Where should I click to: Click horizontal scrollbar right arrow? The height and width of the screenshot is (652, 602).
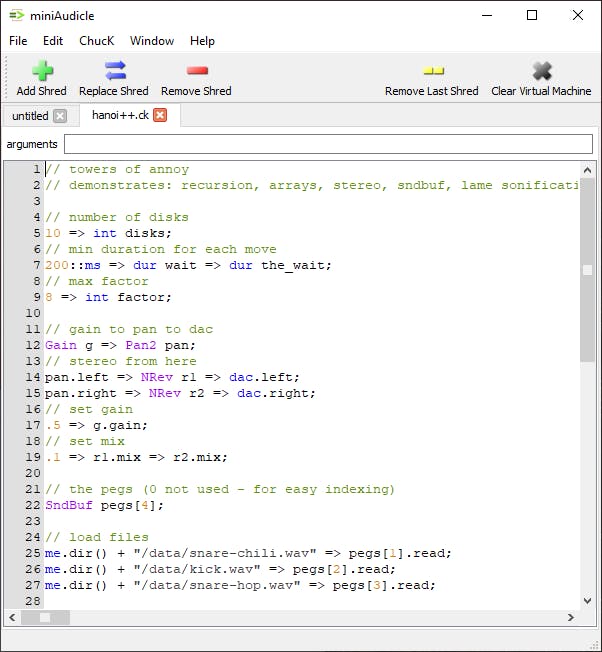571,617
